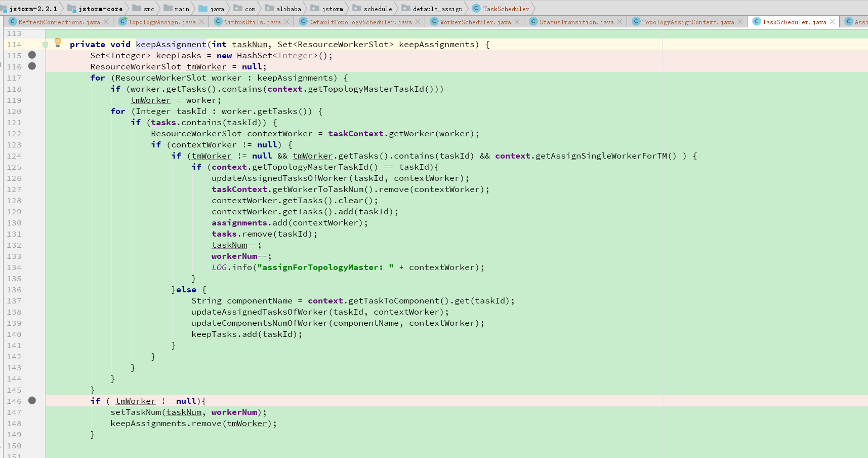Close the NimbusUtils.java tab
This screenshot has width=868, height=458.
point(286,22)
